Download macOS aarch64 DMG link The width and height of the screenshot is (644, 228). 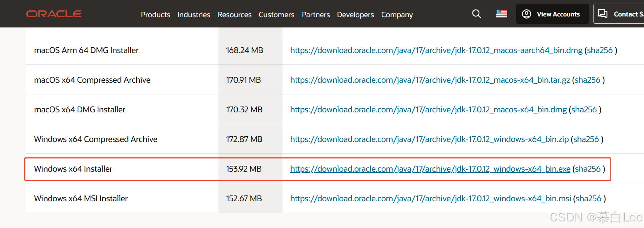436,50
